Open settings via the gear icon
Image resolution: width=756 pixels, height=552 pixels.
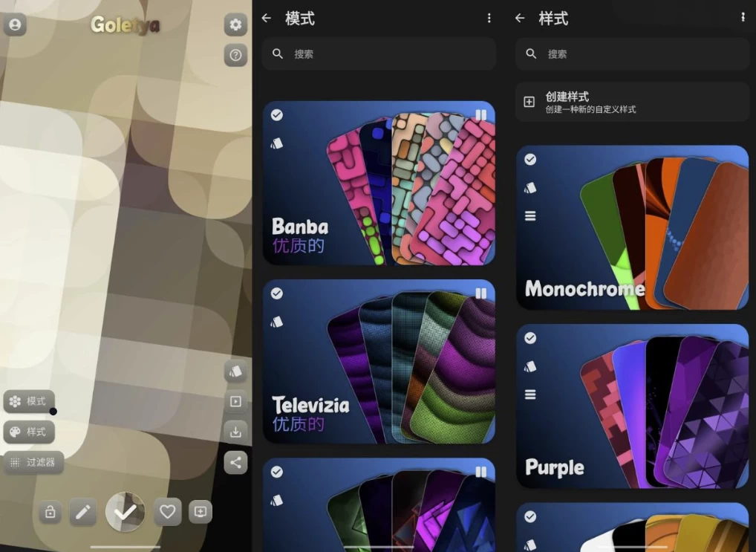click(x=235, y=25)
